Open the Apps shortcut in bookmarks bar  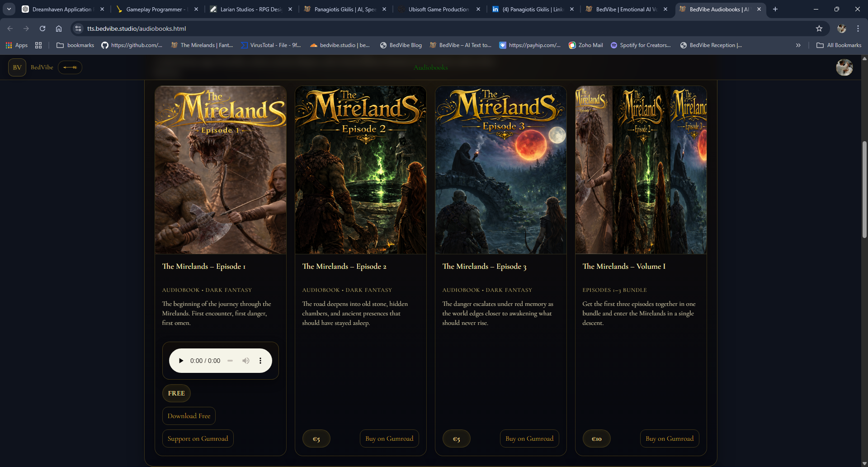[x=17, y=45]
